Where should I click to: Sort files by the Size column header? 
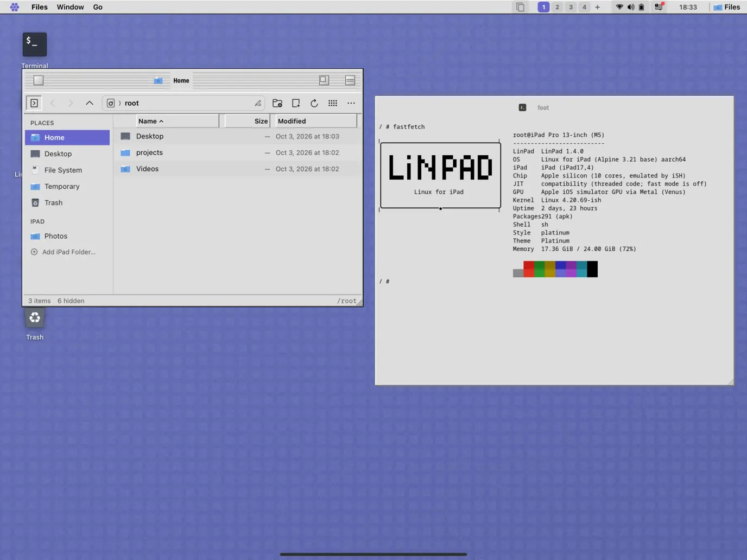[248, 121]
